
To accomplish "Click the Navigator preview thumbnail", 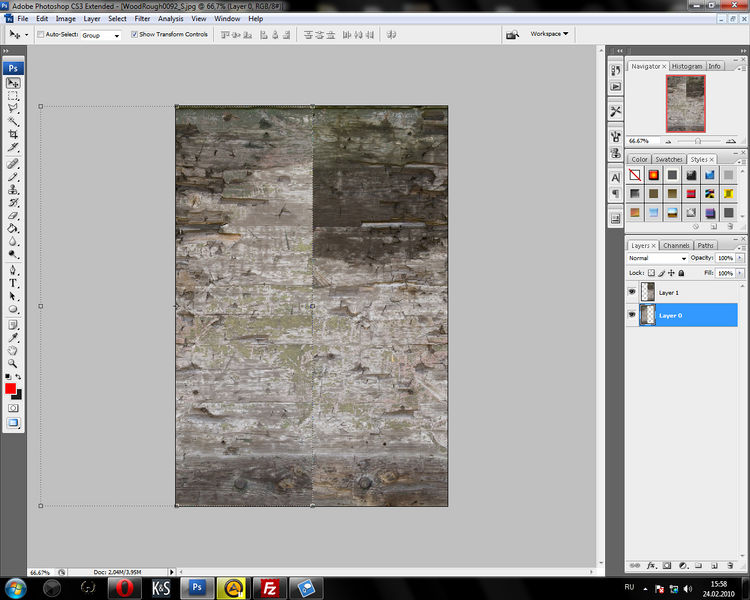I will 685,103.
